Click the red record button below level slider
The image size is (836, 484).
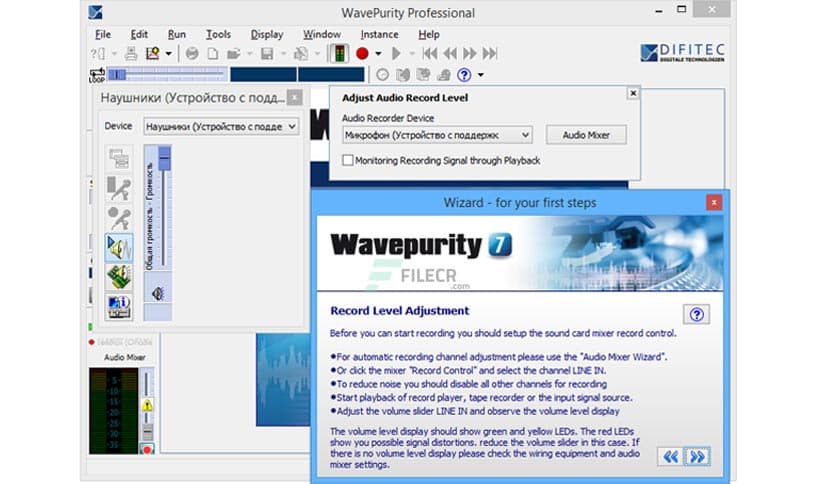point(147,449)
